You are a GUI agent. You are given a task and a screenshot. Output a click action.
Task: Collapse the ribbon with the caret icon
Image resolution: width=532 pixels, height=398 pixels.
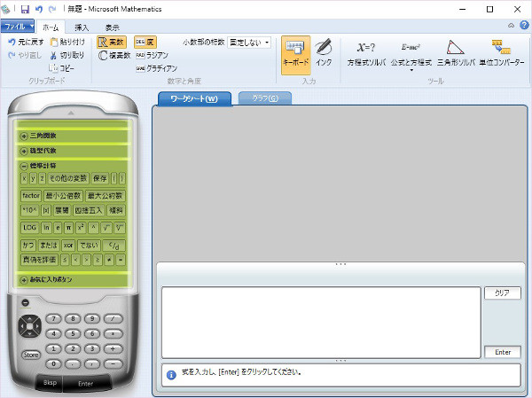coord(511,26)
